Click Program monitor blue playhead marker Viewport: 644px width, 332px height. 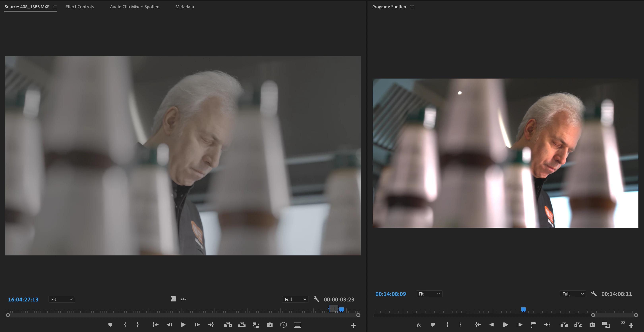(523, 310)
